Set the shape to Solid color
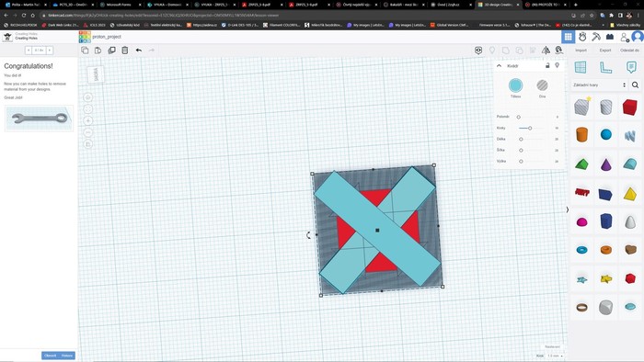Image resolution: width=644 pixels, height=362 pixels. coord(515,85)
